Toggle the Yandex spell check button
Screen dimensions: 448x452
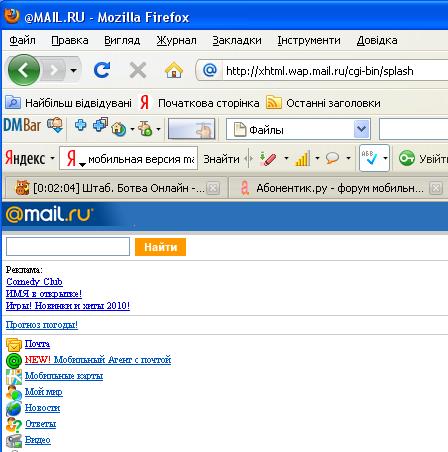pyautogui.click(x=369, y=158)
